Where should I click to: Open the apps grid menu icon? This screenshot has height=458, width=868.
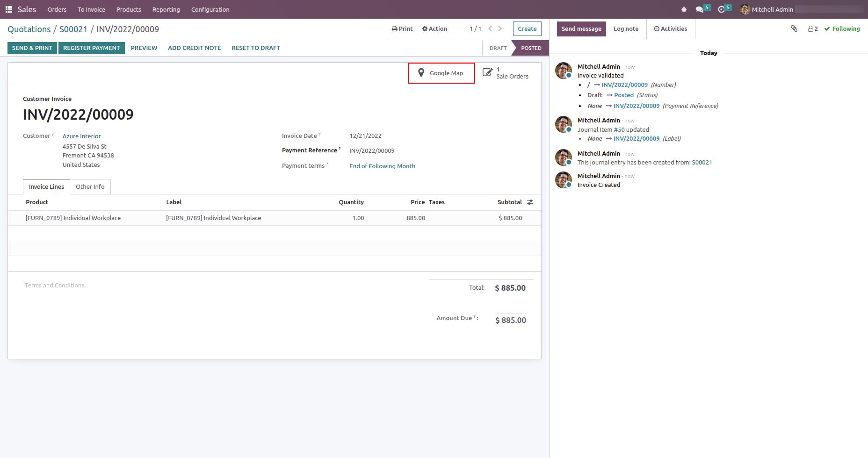9,9
